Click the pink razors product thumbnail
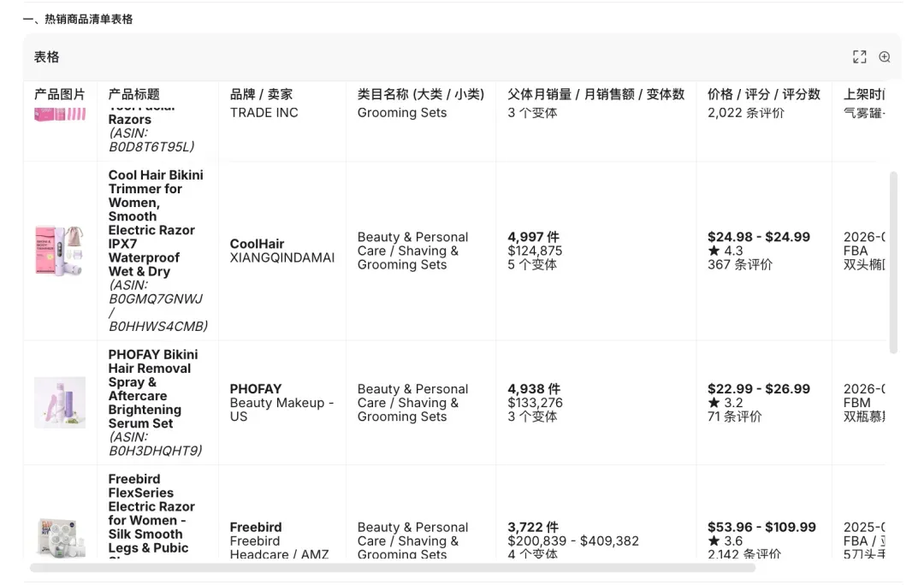 coord(60,115)
